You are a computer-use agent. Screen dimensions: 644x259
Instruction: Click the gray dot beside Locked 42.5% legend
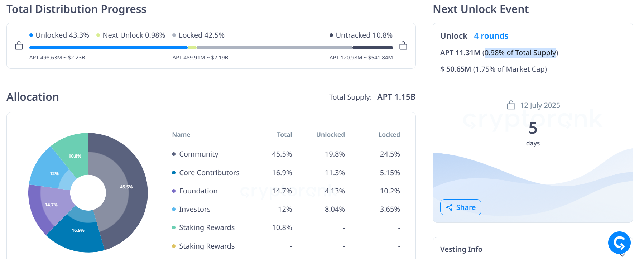[174, 35]
